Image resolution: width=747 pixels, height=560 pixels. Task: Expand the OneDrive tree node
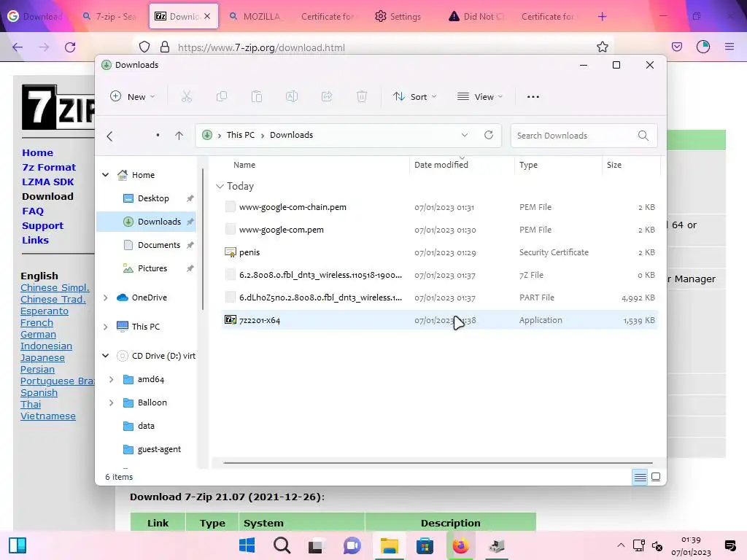click(x=106, y=297)
